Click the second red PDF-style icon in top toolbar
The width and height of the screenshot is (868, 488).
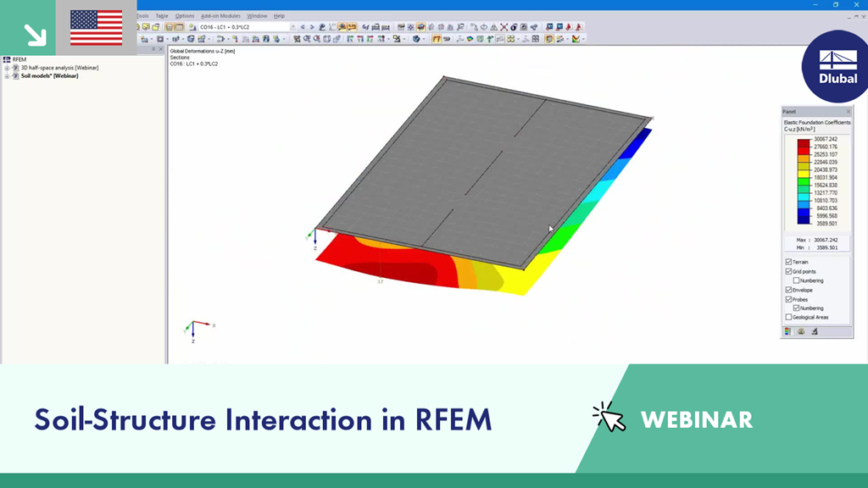[x=579, y=26]
